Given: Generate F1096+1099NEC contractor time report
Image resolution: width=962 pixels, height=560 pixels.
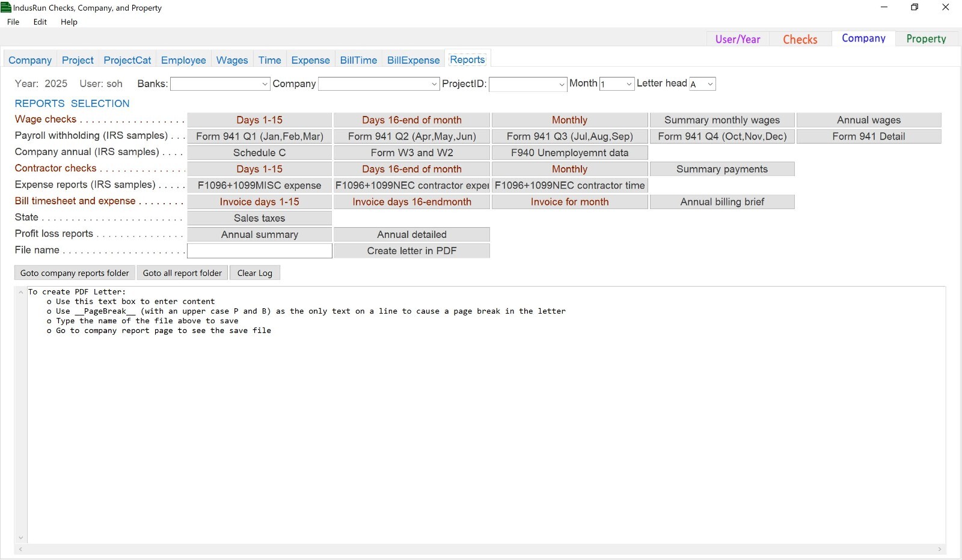Looking at the screenshot, I should click(x=569, y=186).
